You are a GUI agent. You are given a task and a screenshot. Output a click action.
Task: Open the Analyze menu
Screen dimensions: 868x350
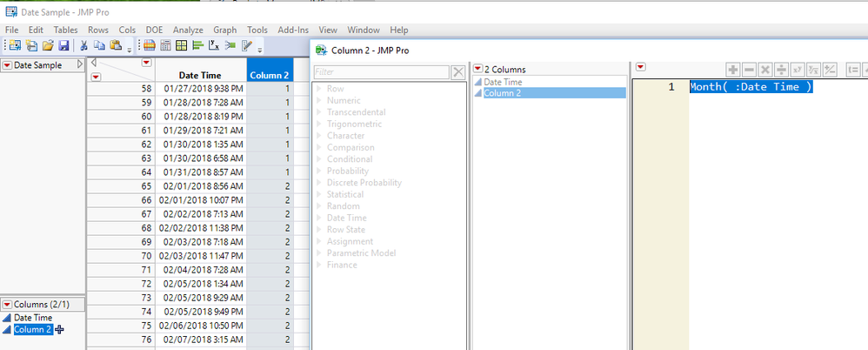click(188, 30)
